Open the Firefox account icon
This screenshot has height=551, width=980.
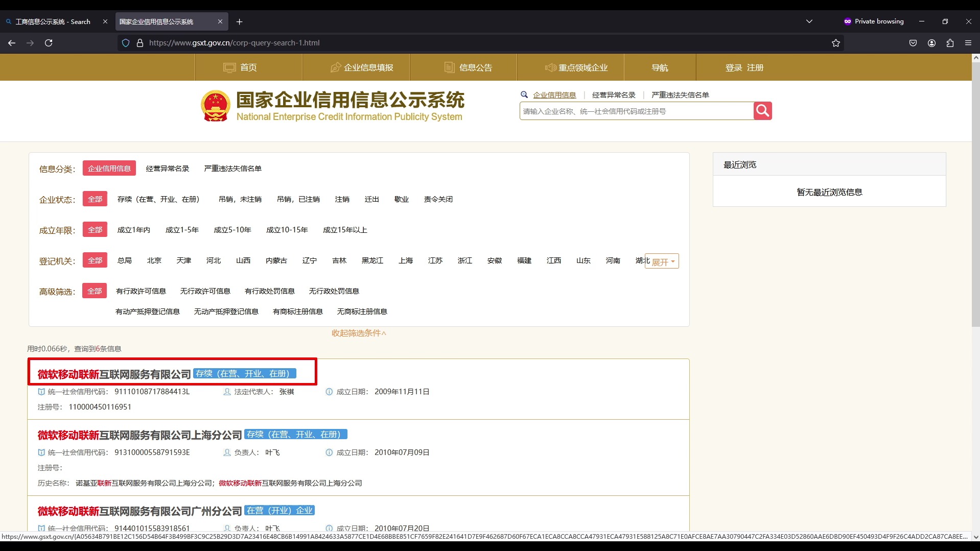point(931,43)
